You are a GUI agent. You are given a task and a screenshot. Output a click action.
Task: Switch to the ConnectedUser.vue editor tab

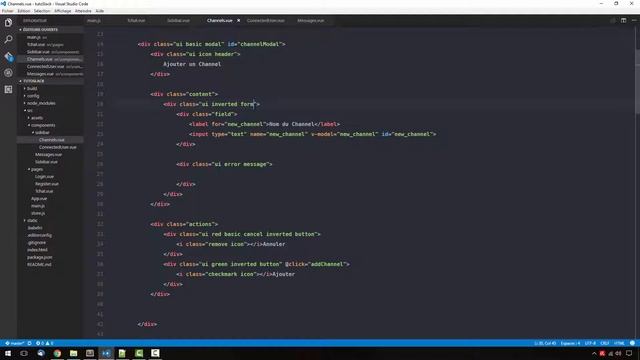265,20
